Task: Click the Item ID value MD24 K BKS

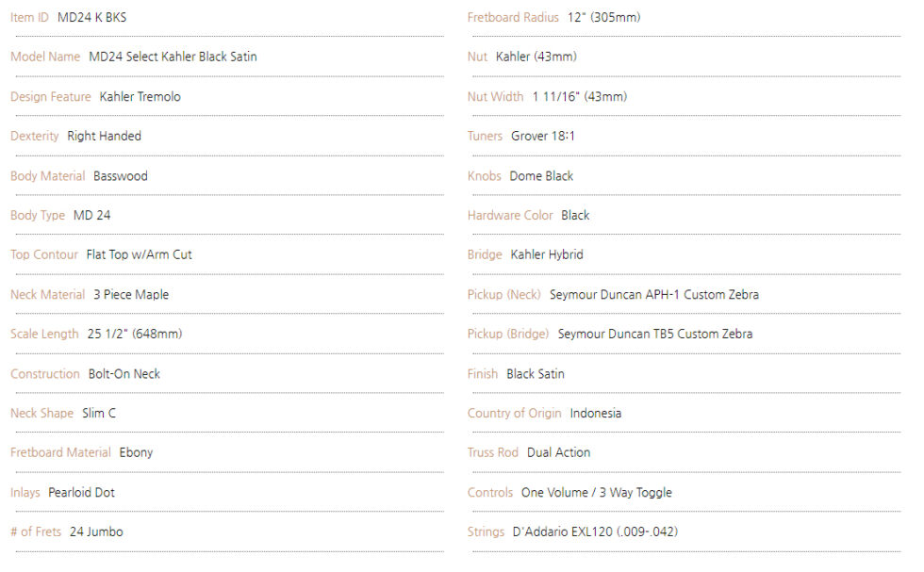Action: tap(92, 18)
